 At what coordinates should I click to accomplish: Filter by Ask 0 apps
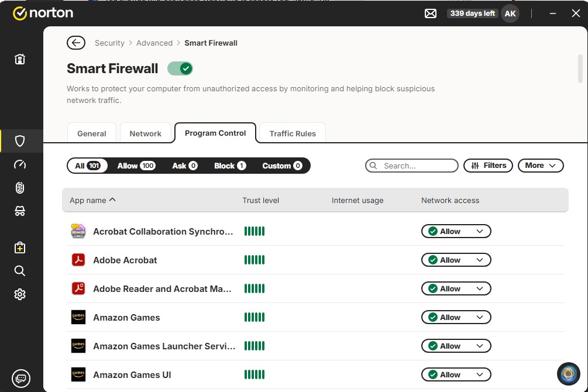click(184, 166)
